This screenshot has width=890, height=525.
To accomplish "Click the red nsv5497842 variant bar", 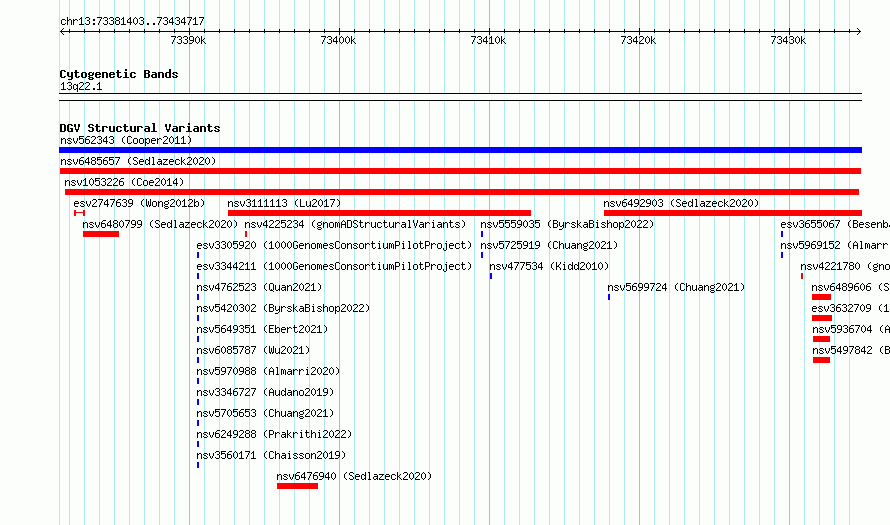I will (821, 360).
